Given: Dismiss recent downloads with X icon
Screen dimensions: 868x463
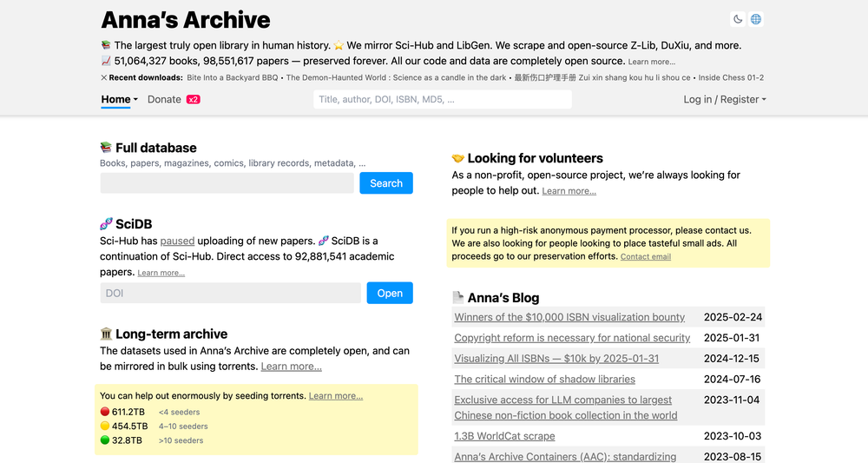Looking at the screenshot, I should pos(103,77).
